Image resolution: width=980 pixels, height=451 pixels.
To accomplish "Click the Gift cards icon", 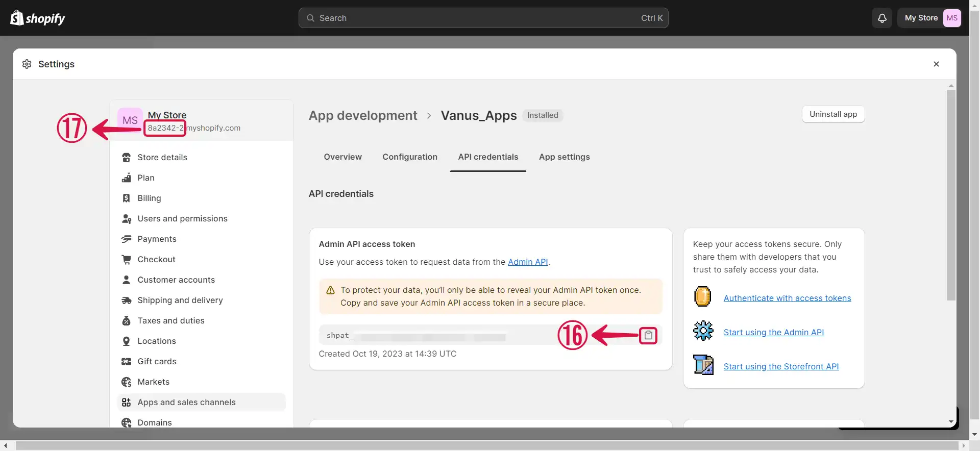I will [127, 361].
